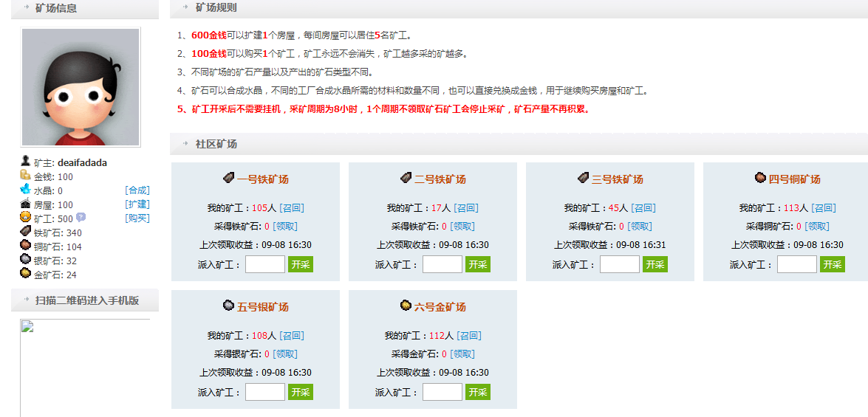
Task: Collect ore from 二号铁矿场 via [领取]
Action: 462,227
